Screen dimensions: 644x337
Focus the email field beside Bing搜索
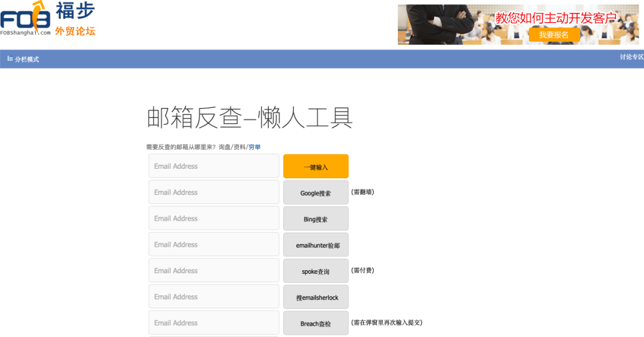pyautogui.click(x=214, y=218)
